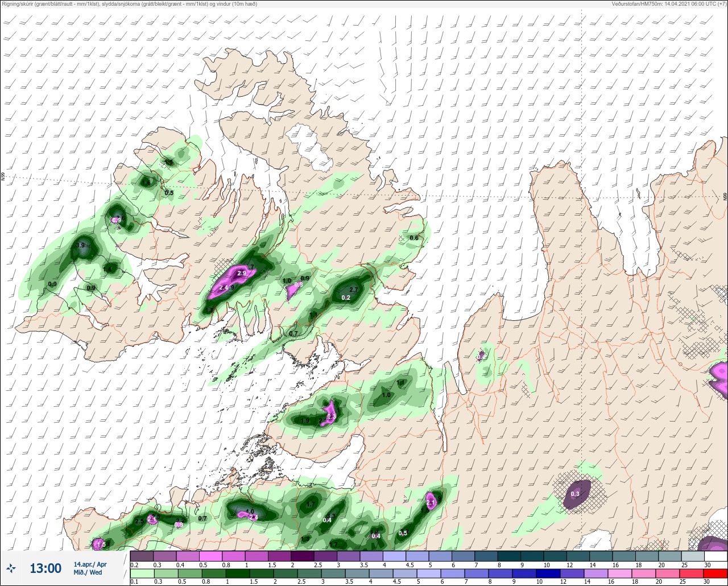Click the 2.7 precipitation value on map
Viewport: 728px width, 586px height.
[353, 290]
